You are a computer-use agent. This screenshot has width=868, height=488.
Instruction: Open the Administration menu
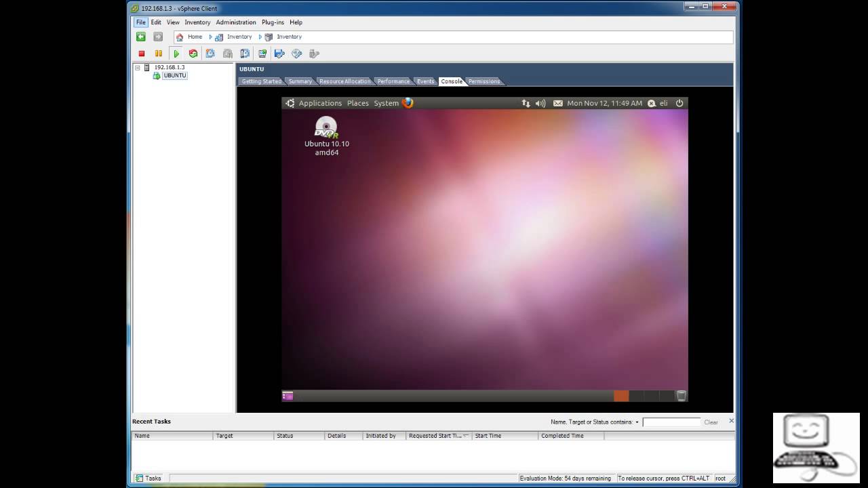pyautogui.click(x=236, y=22)
